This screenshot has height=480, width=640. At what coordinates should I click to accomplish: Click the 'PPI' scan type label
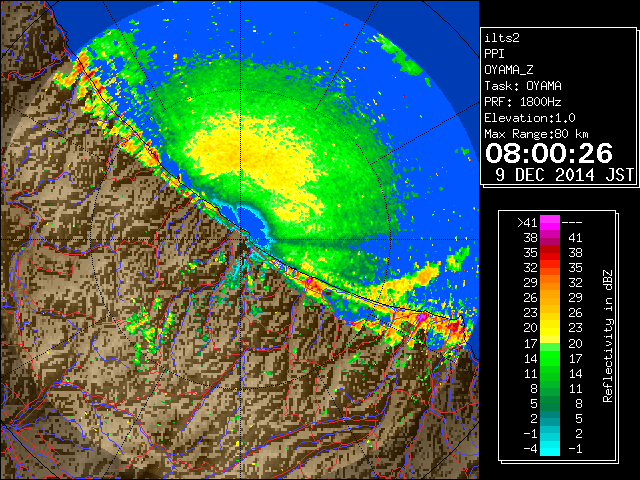[494, 54]
